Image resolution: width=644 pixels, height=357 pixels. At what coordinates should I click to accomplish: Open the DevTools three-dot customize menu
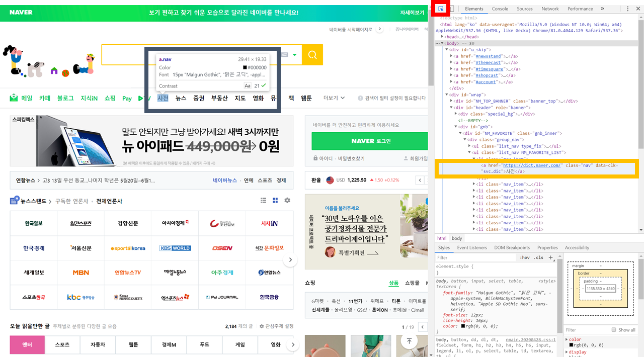coord(627,9)
